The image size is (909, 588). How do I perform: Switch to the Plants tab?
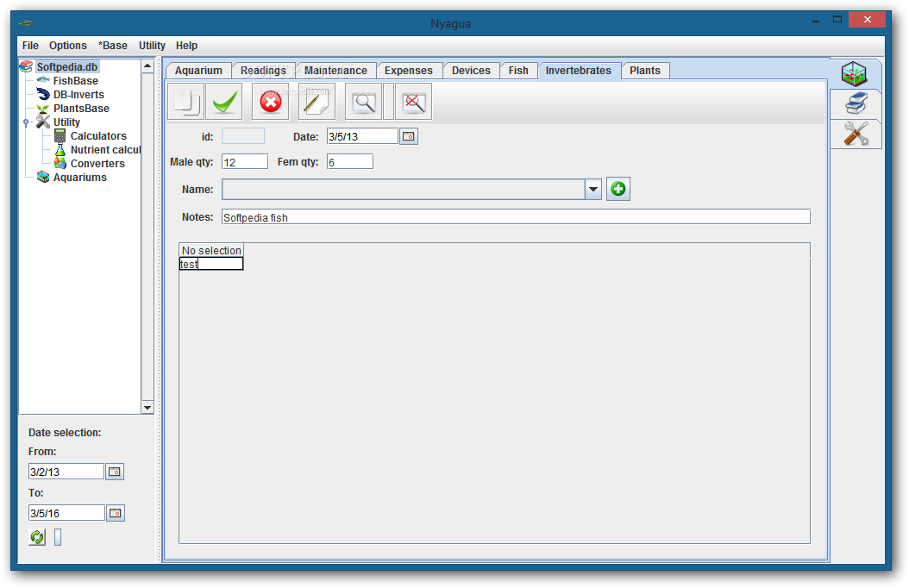pos(645,70)
